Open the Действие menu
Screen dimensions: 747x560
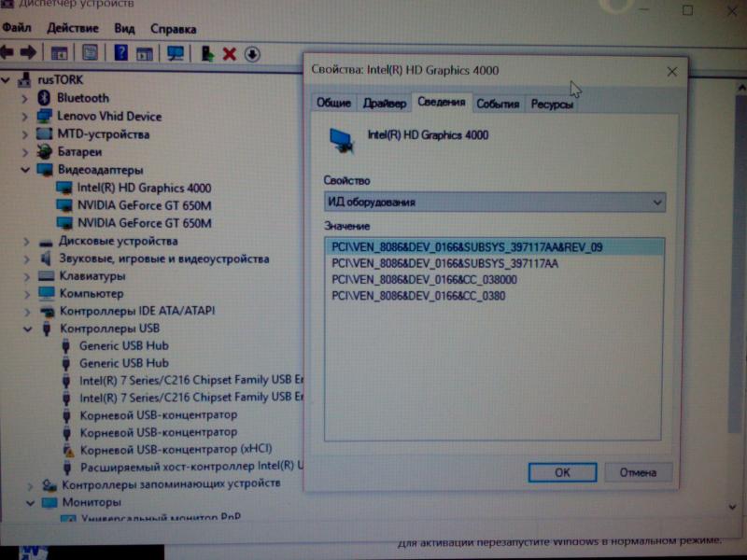[72, 28]
